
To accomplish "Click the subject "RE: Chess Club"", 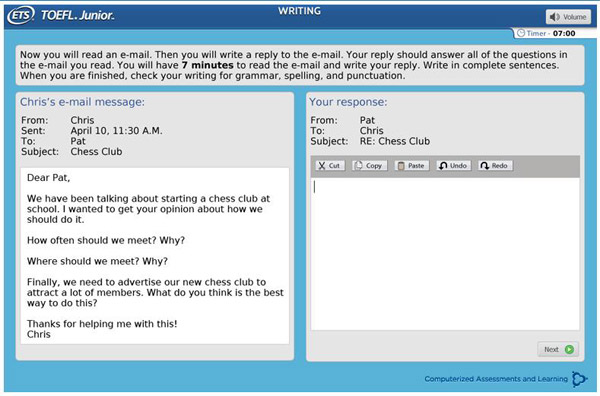I will tap(395, 141).
